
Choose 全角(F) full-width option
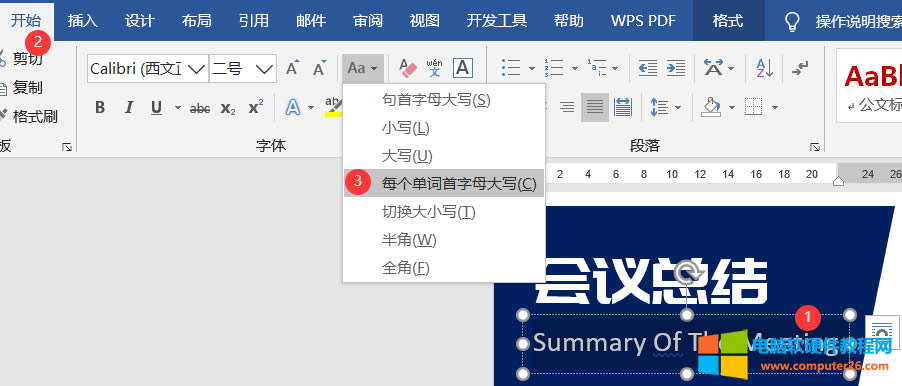444,267
